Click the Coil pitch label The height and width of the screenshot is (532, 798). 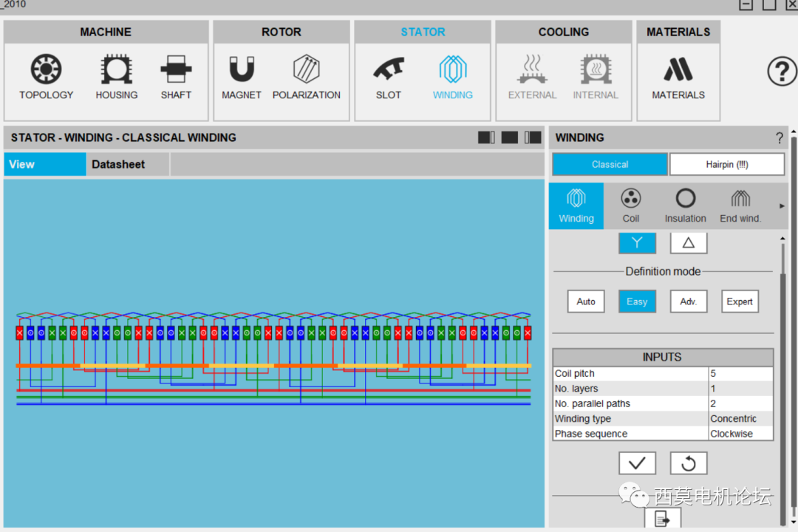[x=575, y=373]
